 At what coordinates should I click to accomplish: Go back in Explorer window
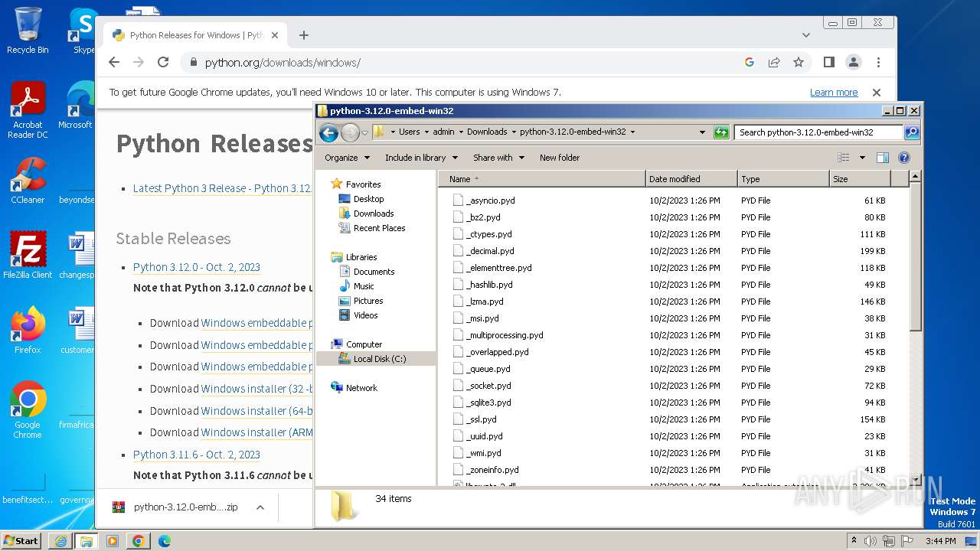328,132
